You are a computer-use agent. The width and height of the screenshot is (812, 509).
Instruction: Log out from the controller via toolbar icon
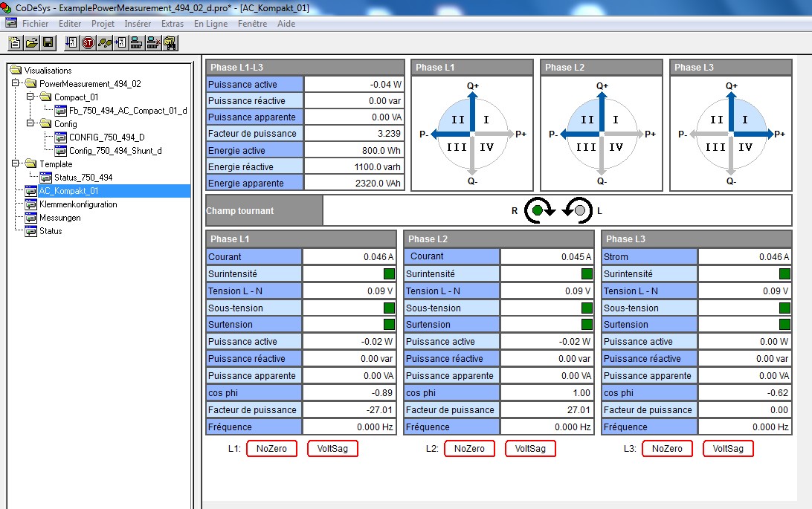153,42
